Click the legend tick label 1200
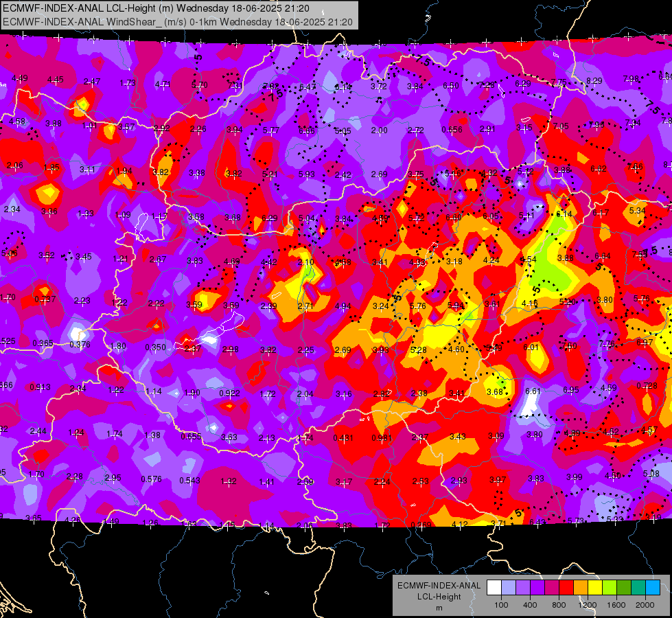 pyautogui.click(x=588, y=605)
